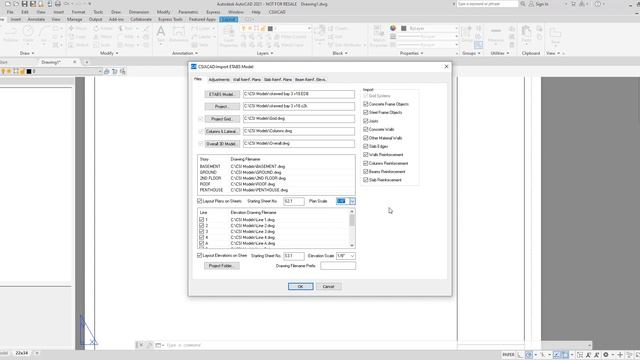Screen dimensions: 640x360
Task: Expand the Properties panel flyout
Action: click(411, 53)
